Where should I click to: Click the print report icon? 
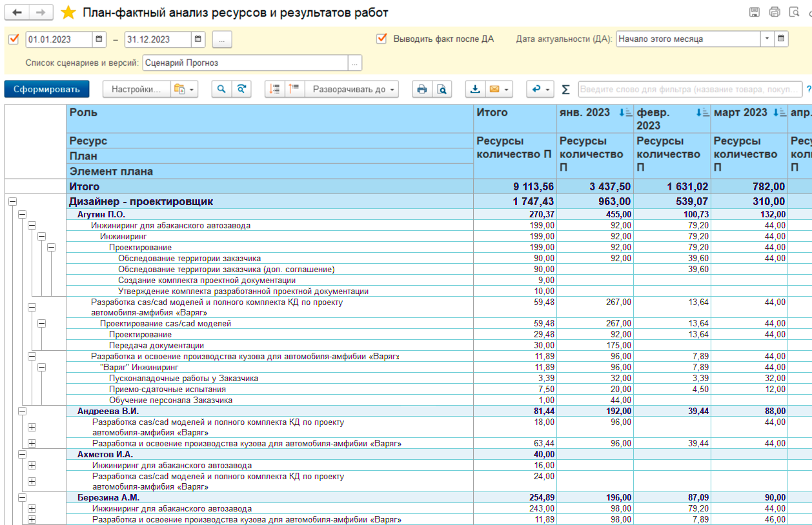[421, 90]
